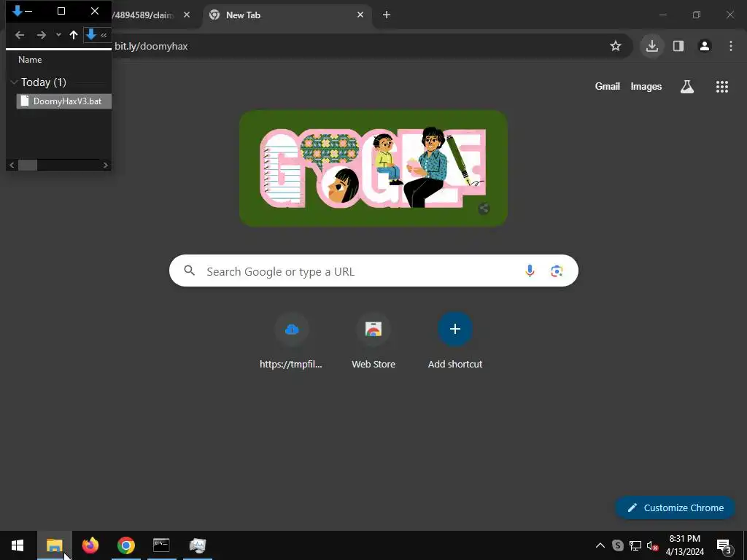Open recent locations dropdown in Explorer
747x560 pixels.
58,35
